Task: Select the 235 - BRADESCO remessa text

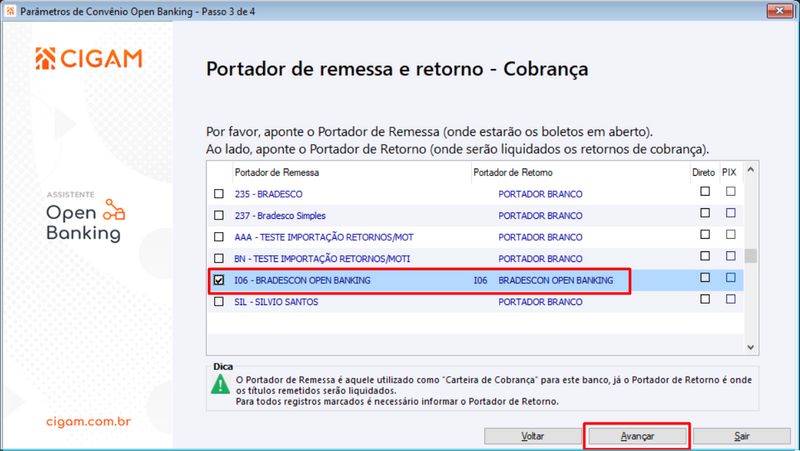Action: pos(268,194)
